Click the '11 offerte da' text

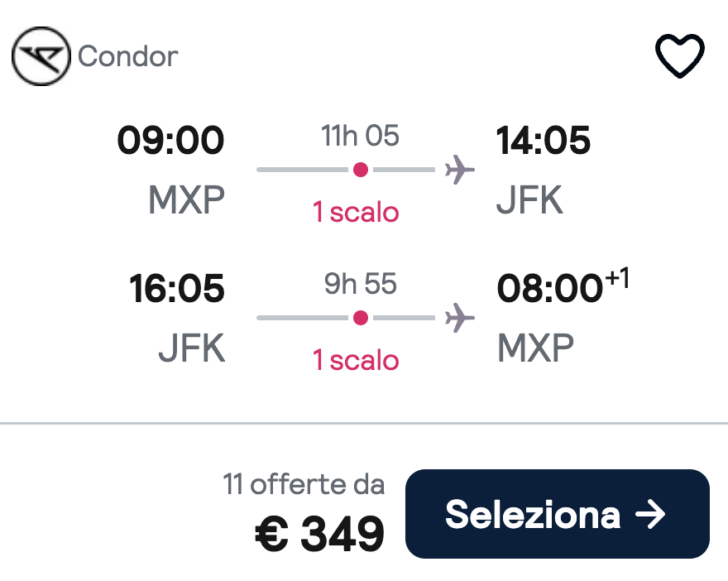[304, 484]
